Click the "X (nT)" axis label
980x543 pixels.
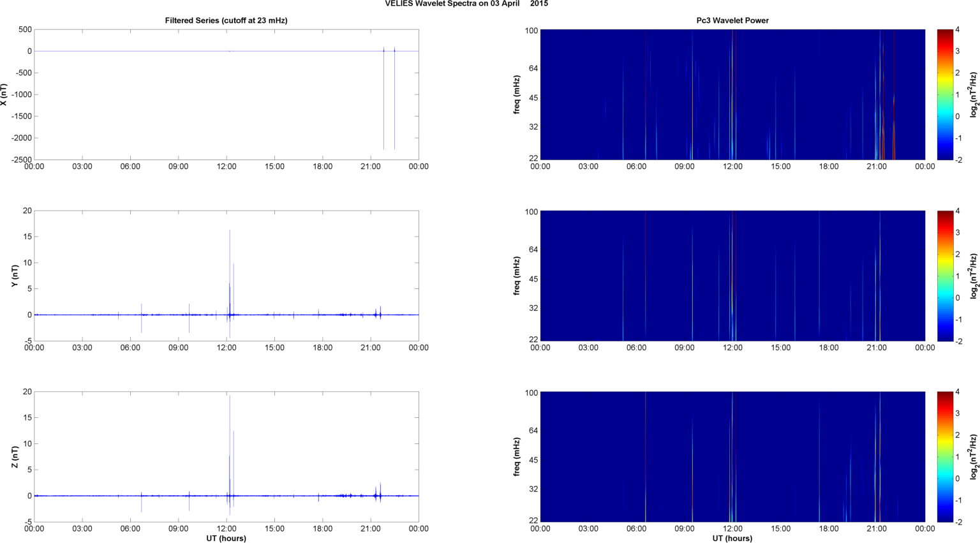click(x=4, y=94)
